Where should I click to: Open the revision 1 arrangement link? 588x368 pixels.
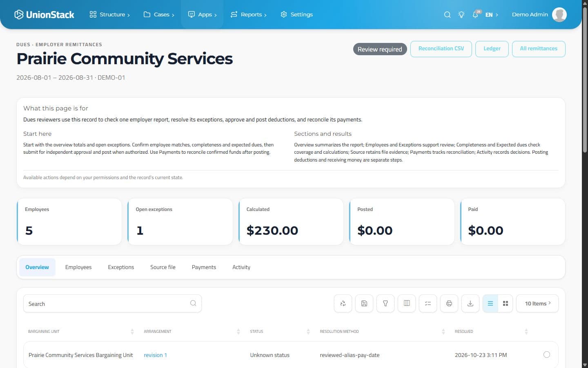(x=155, y=355)
